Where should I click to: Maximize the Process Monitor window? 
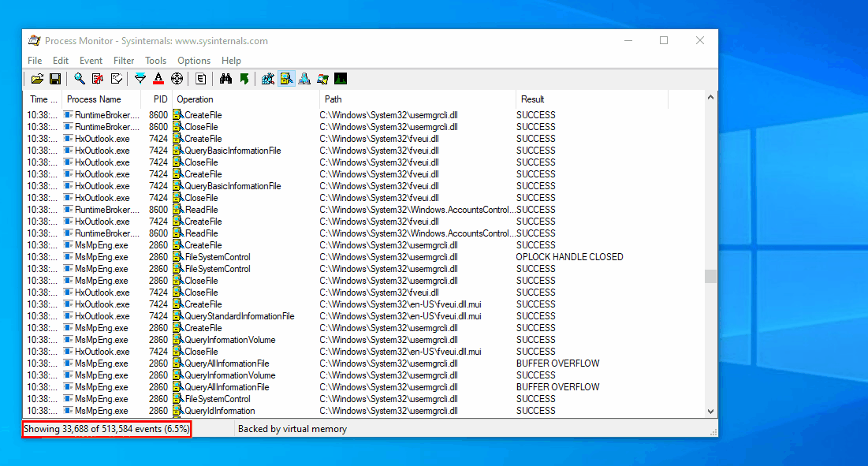click(x=664, y=40)
